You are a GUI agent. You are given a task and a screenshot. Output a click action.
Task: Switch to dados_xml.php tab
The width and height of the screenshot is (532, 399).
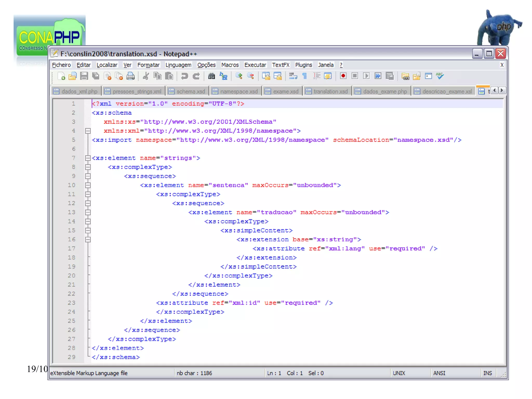[x=76, y=91]
